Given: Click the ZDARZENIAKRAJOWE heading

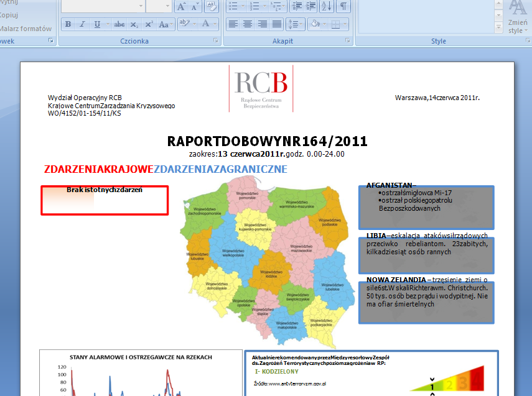Looking at the screenshot, I should point(99,169).
